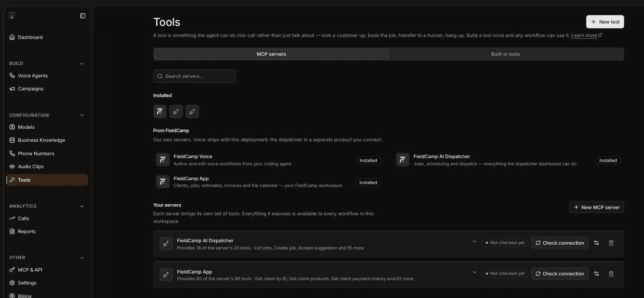Viewport: 644px width, 298px height.
Task: Collapse sidebar with the panel toggle icon
Action: coord(83,16)
